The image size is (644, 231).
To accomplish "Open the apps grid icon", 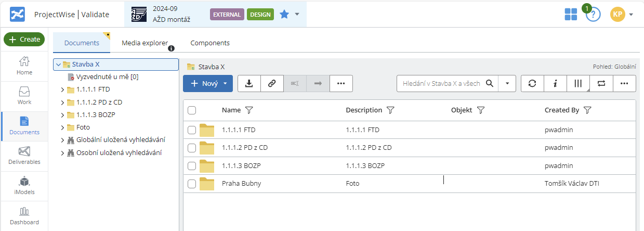I will click(571, 15).
